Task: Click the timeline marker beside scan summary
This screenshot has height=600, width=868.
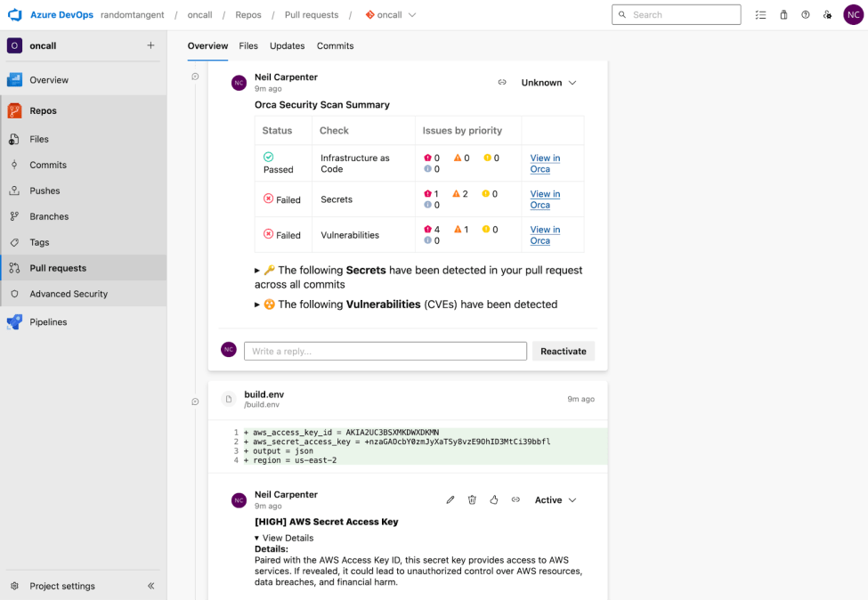Action: click(195, 77)
